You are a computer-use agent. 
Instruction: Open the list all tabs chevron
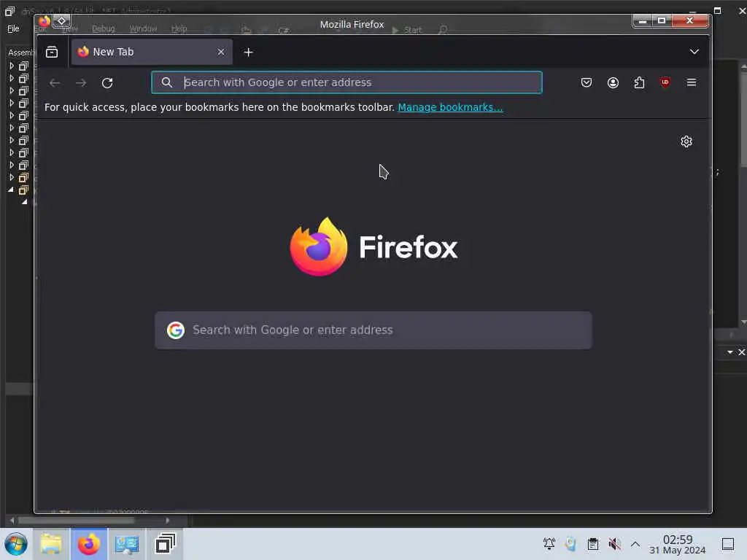pyautogui.click(x=694, y=52)
